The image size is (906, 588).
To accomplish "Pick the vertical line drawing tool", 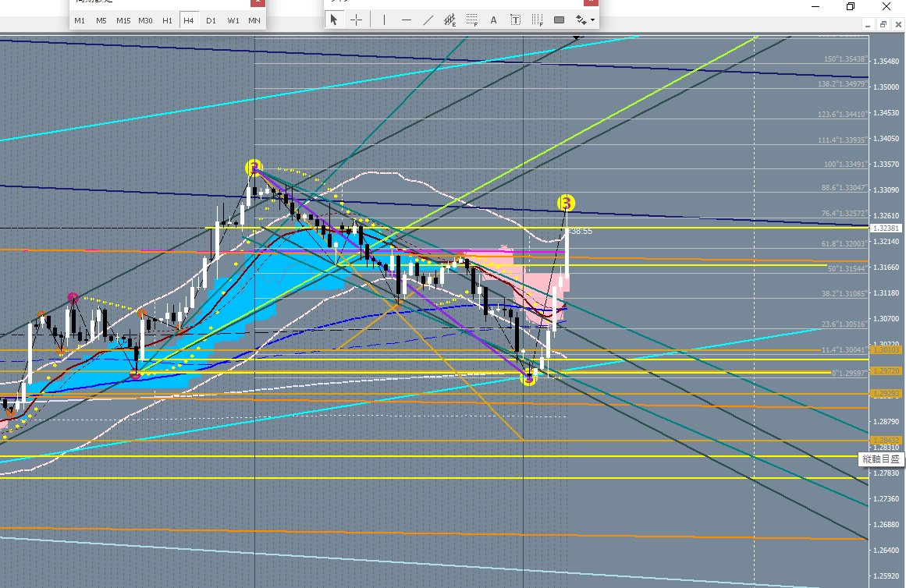I will [x=384, y=19].
